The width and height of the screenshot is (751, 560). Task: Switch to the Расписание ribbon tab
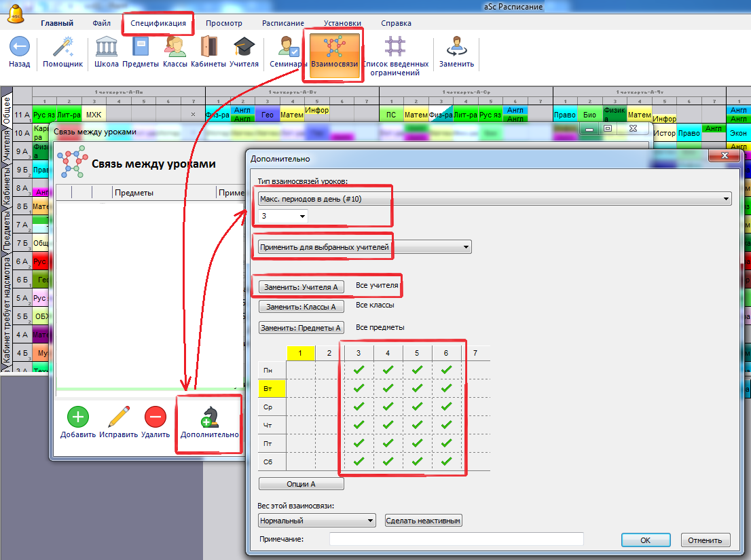[x=282, y=23]
